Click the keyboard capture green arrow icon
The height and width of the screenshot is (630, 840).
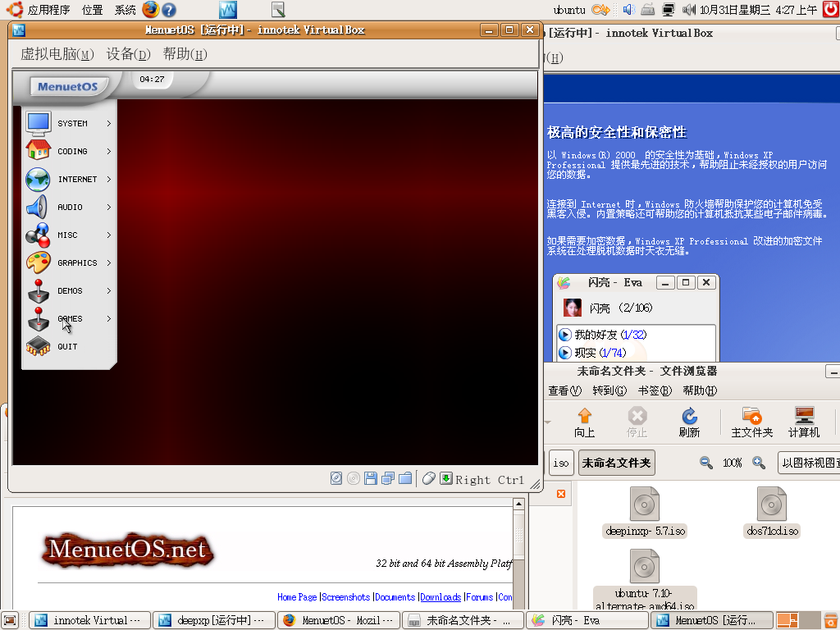click(445, 478)
